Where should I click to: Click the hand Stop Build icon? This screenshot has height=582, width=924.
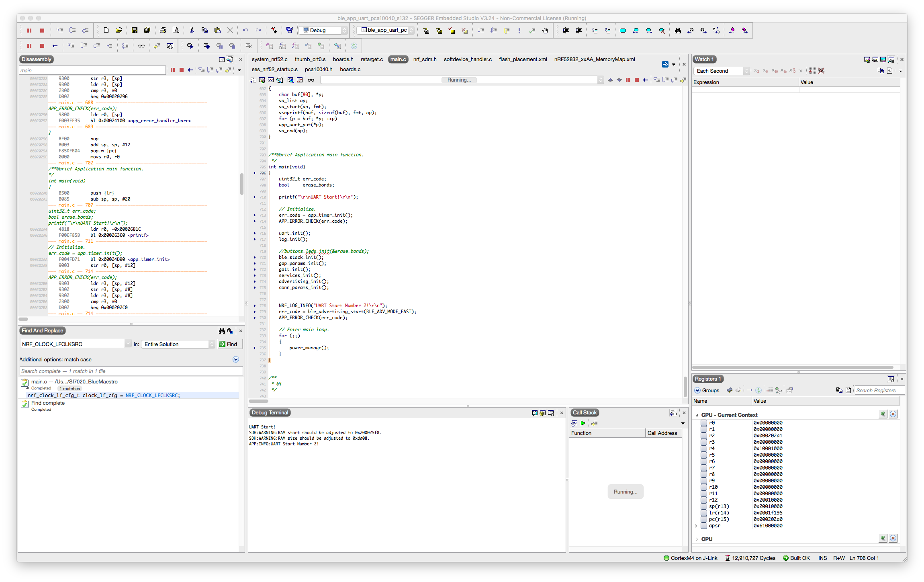point(545,31)
